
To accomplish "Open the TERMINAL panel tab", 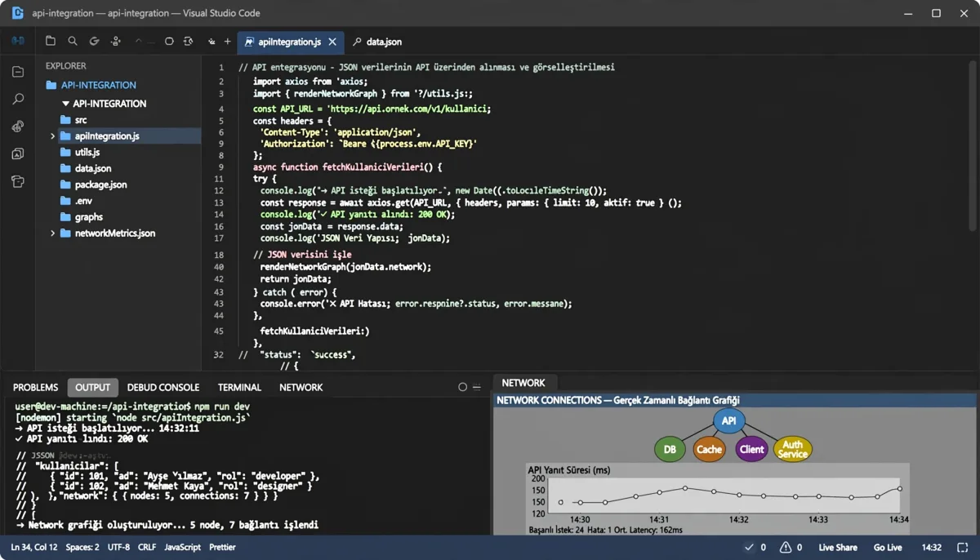I will [x=239, y=387].
